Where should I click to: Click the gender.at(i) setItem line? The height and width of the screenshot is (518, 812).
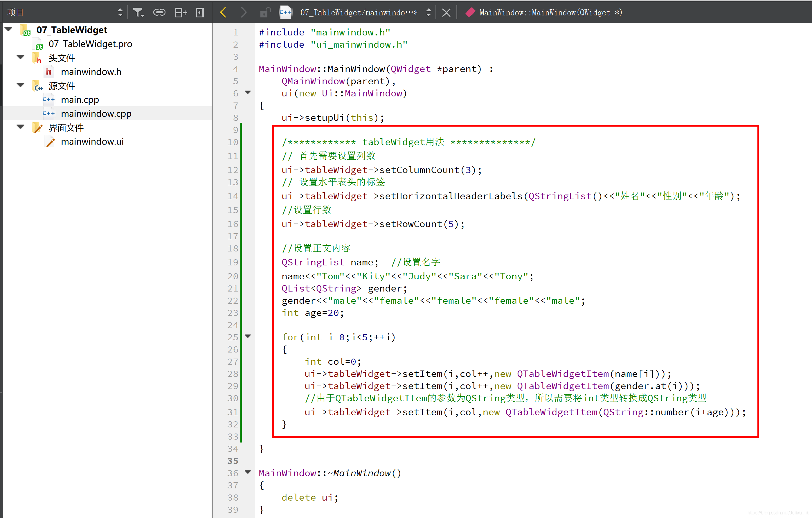click(x=503, y=386)
